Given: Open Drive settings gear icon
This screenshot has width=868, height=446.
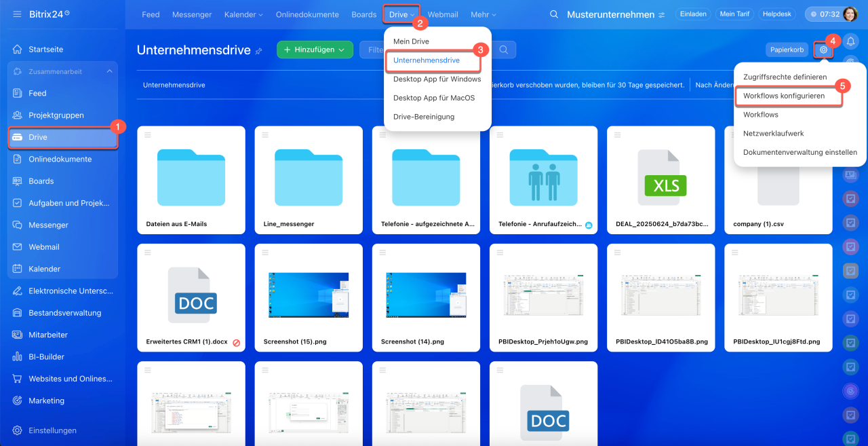Looking at the screenshot, I should [x=823, y=50].
